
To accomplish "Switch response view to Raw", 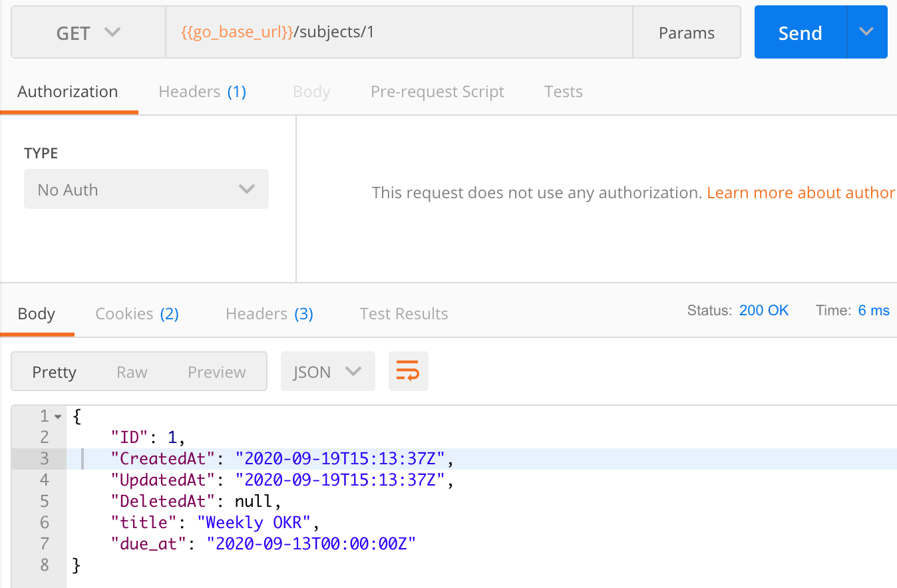I will (132, 372).
